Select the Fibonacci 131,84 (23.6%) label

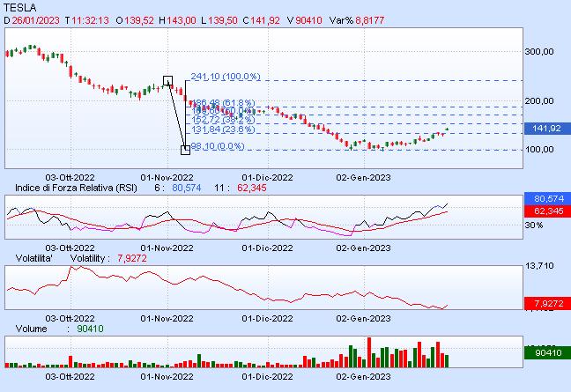(x=223, y=129)
